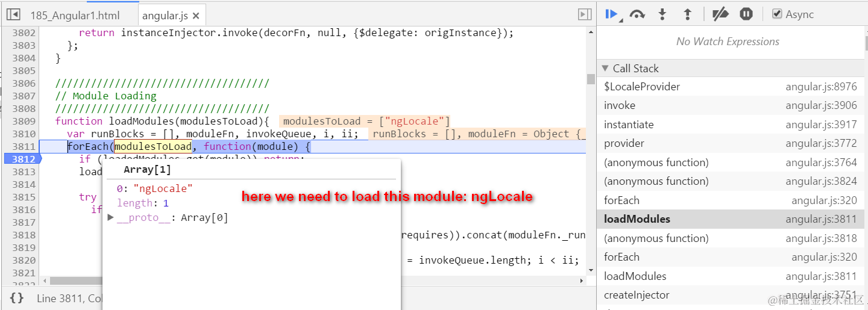Click the No Watch Expressions area

click(x=728, y=42)
